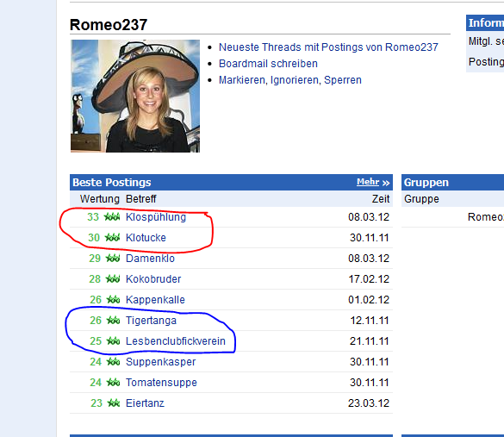The image size is (504, 437).
Task: Click the Wertung column header
Action: 100,199
